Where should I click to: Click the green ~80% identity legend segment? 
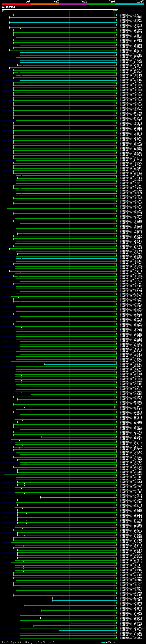(x=101, y=4)
